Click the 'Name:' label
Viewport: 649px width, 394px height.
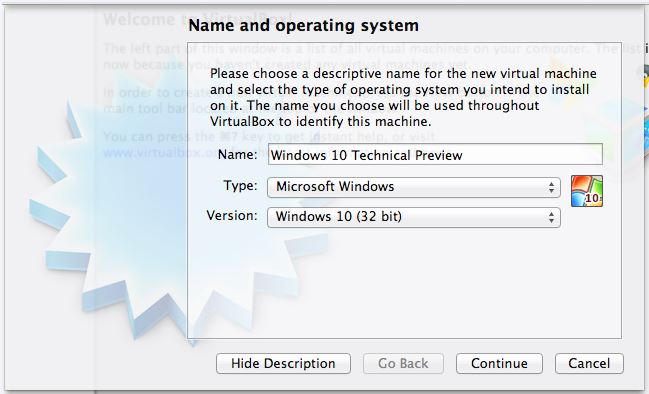(x=238, y=154)
